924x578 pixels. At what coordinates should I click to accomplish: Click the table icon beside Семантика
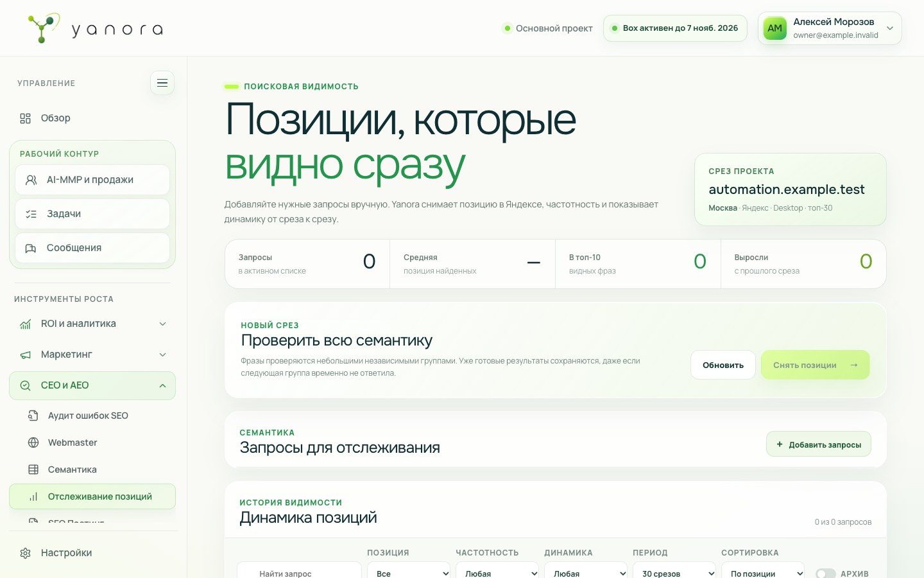(x=33, y=469)
